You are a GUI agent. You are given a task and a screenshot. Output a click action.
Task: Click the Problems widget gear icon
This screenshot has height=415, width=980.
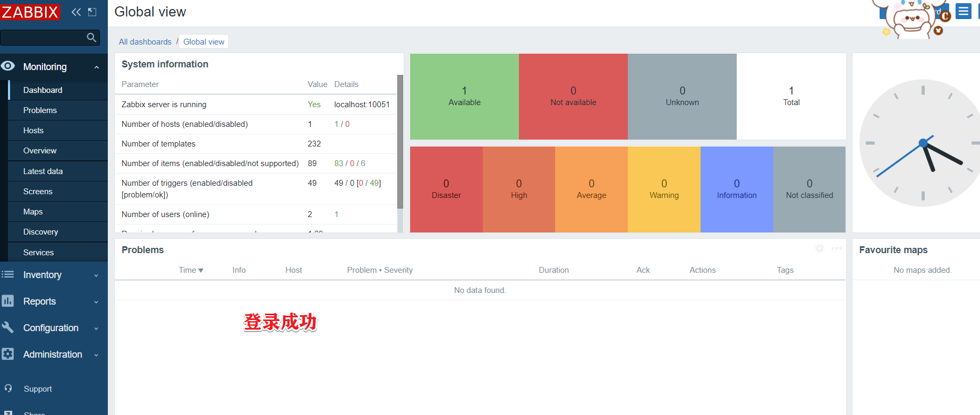click(x=820, y=248)
